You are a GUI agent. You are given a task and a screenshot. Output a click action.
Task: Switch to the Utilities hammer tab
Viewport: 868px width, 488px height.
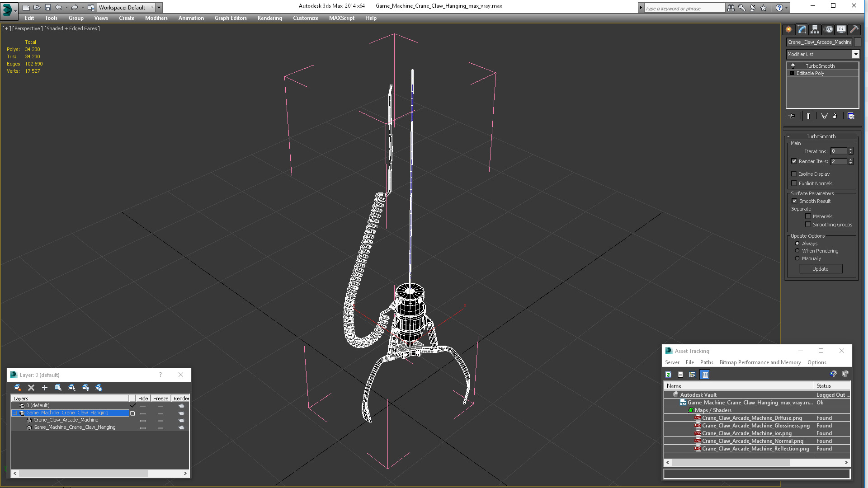click(854, 29)
